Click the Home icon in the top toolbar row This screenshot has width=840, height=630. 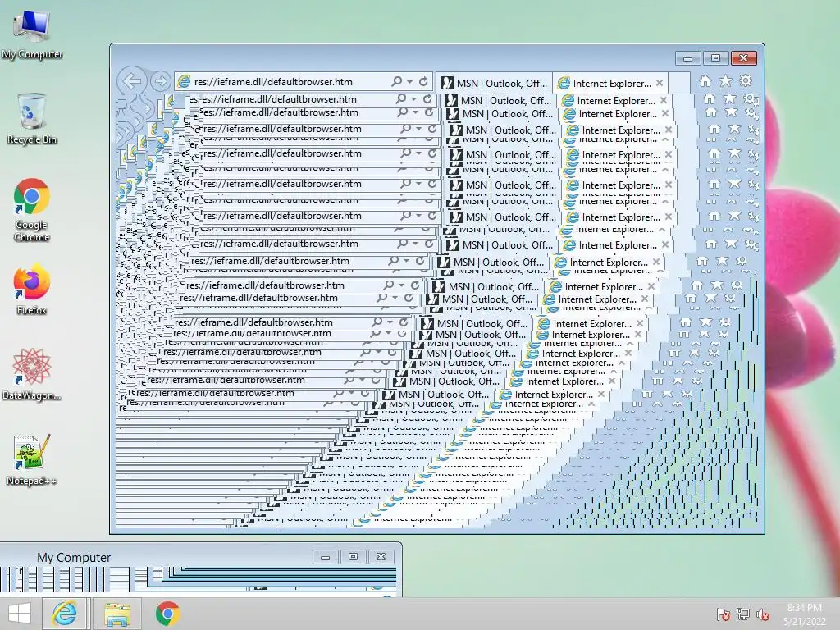pyautogui.click(x=705, y=81)
